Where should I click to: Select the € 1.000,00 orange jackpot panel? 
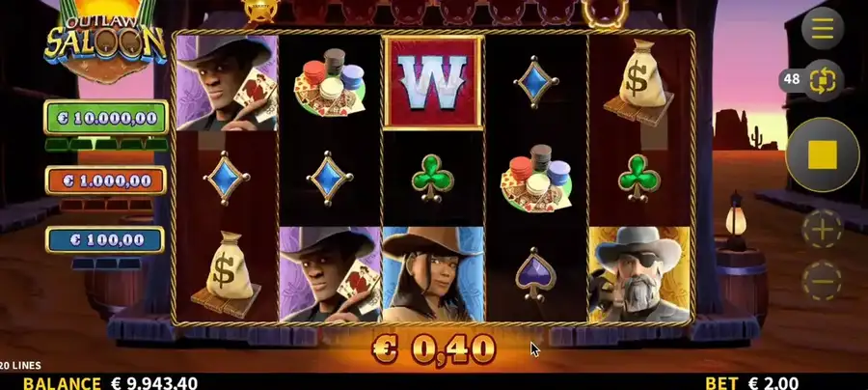point(106,181)
